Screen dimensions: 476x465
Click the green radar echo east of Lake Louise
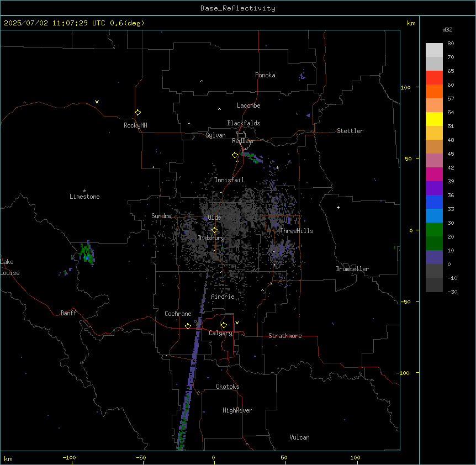tap(87, 253)
